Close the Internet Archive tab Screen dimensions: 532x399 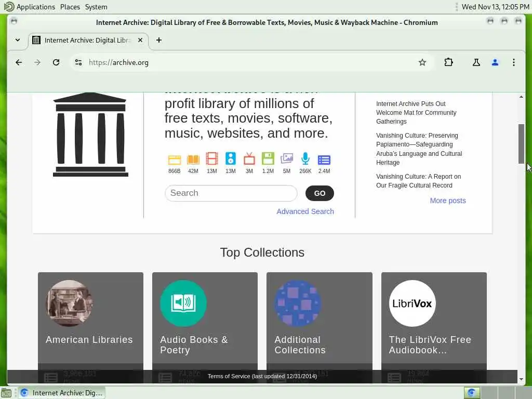click(140, 40)
